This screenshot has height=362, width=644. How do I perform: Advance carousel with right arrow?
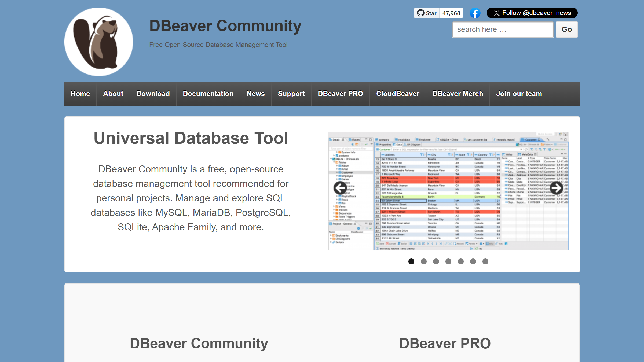coord(557,188)
